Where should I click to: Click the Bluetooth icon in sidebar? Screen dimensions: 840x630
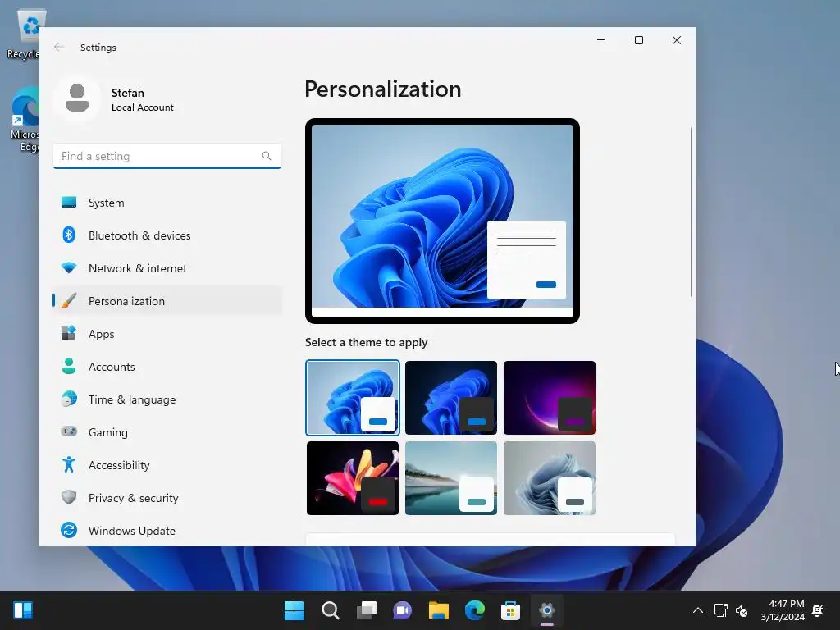pos(69,235)
